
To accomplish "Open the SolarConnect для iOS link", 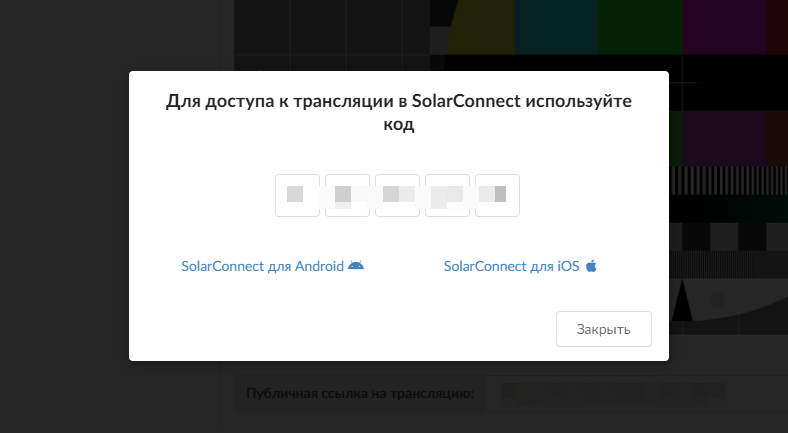I will (x=511, y=267).
